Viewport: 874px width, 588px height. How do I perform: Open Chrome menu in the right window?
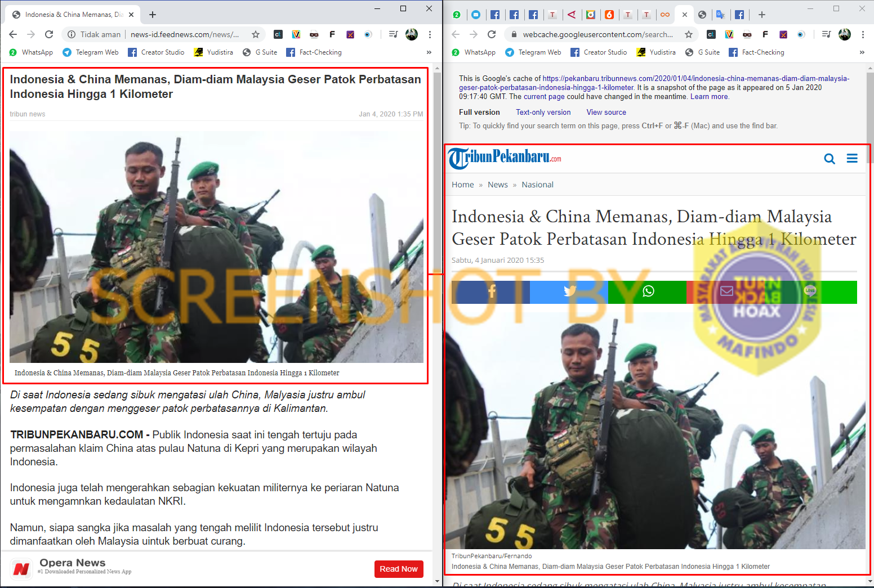[863, 34]
